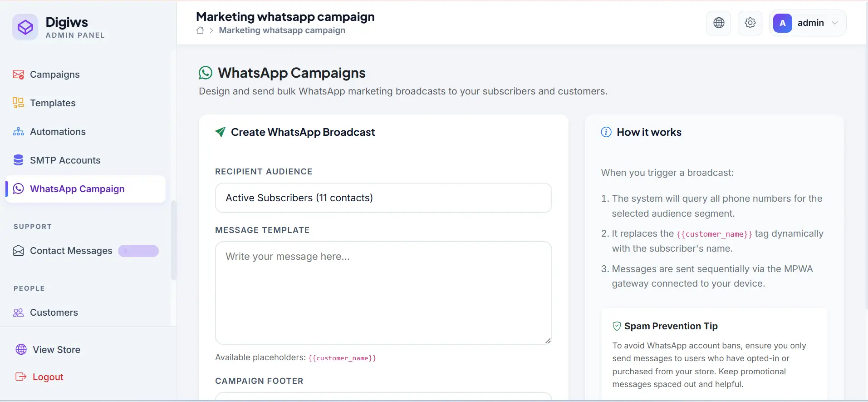Click the admin avatar badge
Viewport: 868px width, 402px height.
tap(783, 23)
